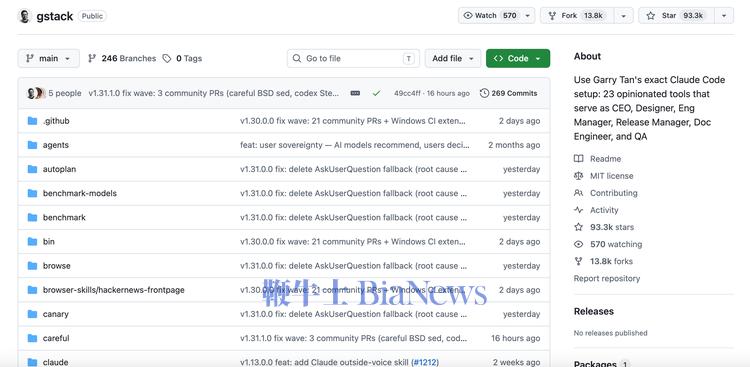Screen dimensions: 750x367
Task: Click the Watch button with eye icon
Action: tap(490, 16)
